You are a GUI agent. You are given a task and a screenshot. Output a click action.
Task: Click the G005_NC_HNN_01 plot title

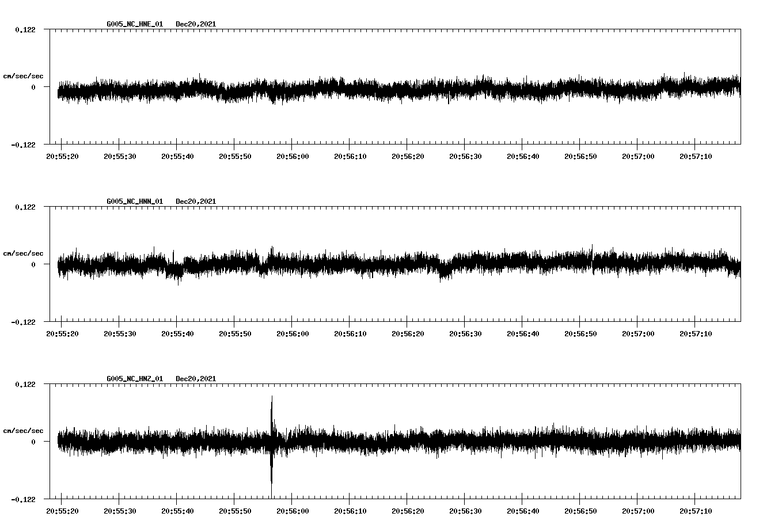(x=135, y=202)
